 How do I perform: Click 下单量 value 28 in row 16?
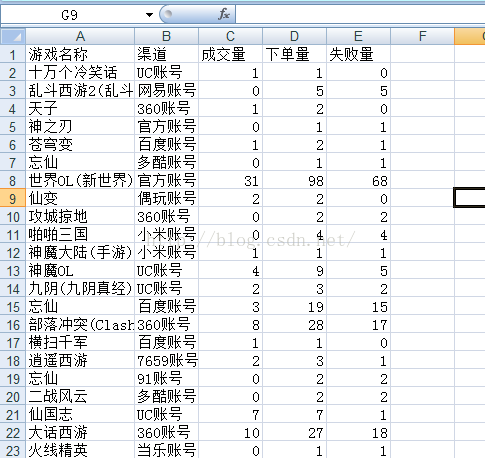click(295, 324)
